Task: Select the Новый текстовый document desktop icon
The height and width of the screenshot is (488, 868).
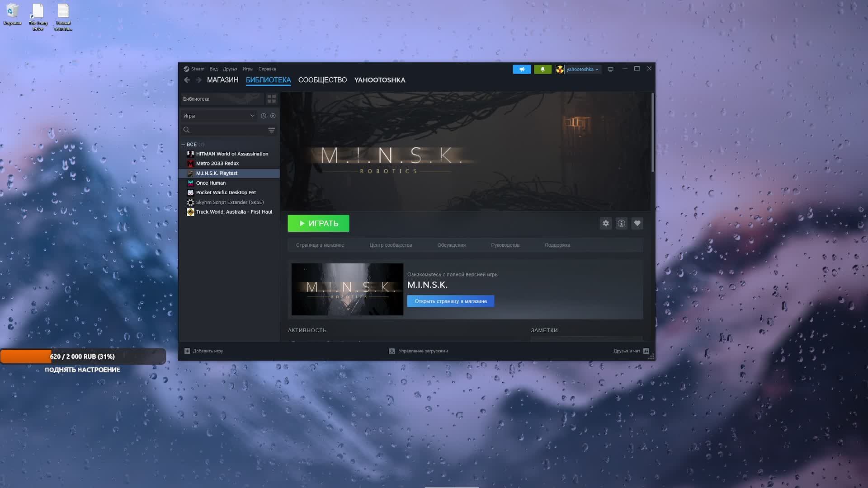Action: point(63,17)
